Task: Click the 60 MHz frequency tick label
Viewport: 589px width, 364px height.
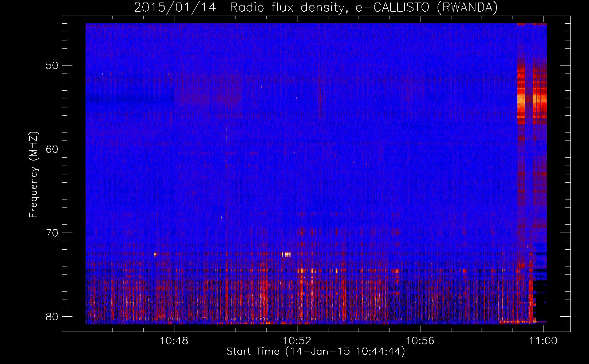Action: point(52,149)
